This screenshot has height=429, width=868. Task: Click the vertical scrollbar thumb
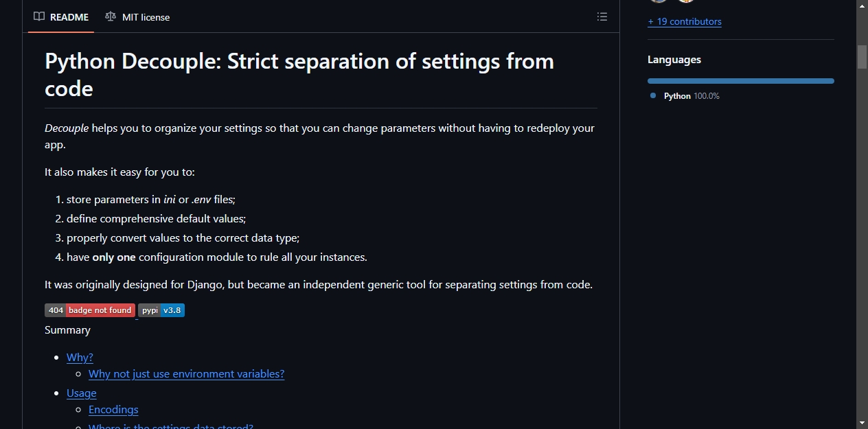point(862,57)
